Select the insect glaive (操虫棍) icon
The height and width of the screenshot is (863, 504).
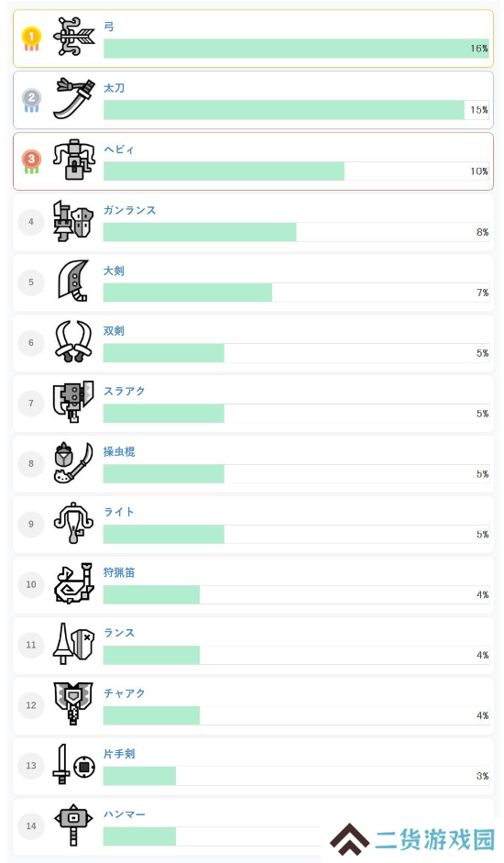tap(73, 462)
